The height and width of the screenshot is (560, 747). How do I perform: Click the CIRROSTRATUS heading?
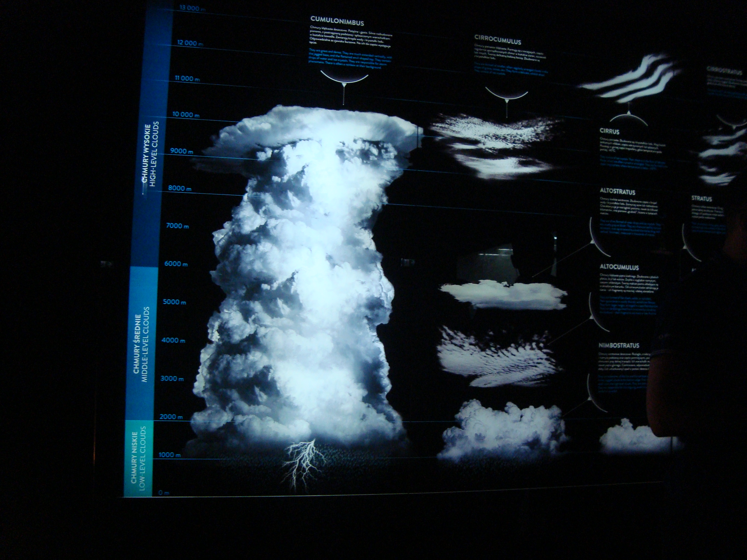(724, 71)
